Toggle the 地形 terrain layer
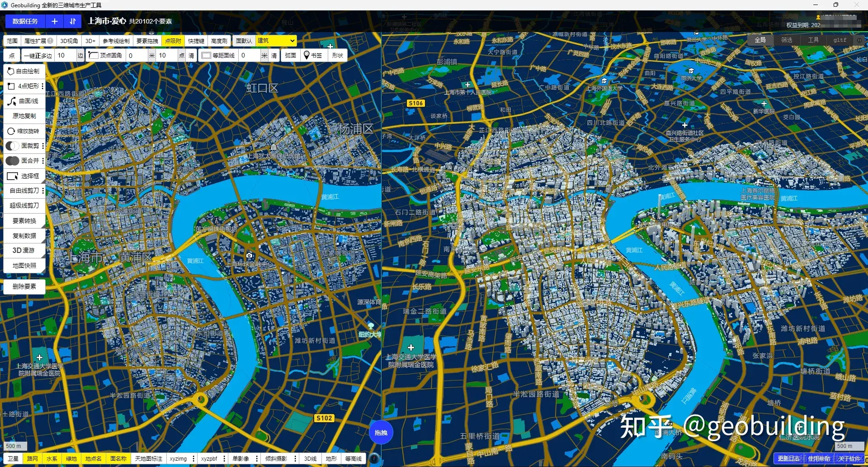This screenshot has width=868, height=467. pyautogui.click(x=331, y=458)
